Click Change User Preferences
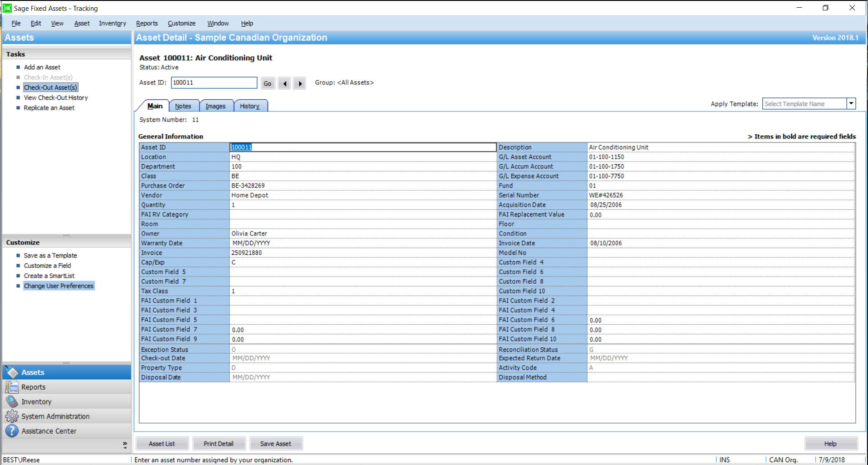This screenshot has width=868, height=465. pyautogui.click(x=59, y=286)
